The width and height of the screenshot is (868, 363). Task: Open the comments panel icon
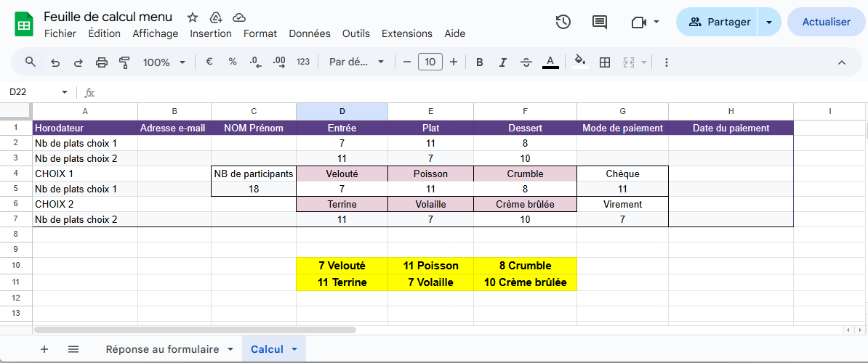coord(600,22)
